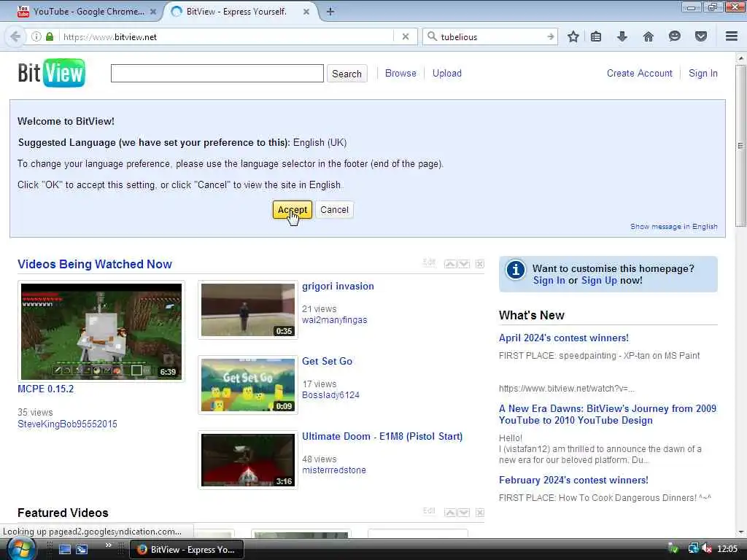Close the Featured Videos module
This screenshot has height=560, width=747.
(x=480, y=513)
